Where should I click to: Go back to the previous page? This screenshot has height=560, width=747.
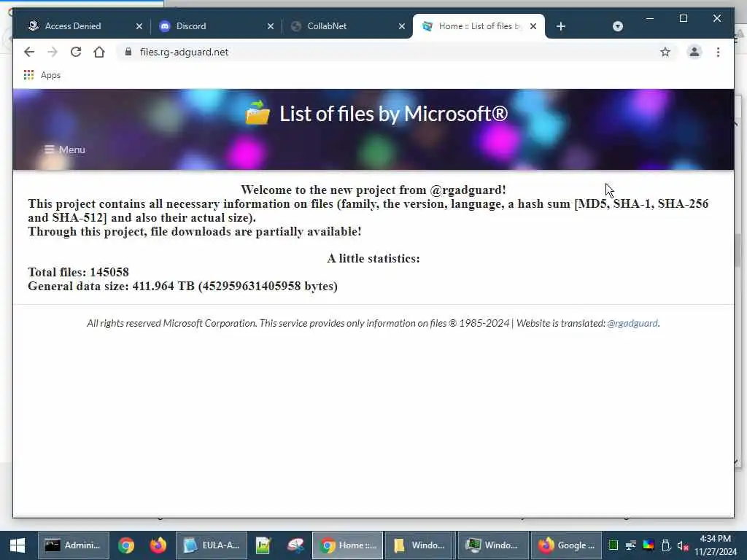[29, 52]
